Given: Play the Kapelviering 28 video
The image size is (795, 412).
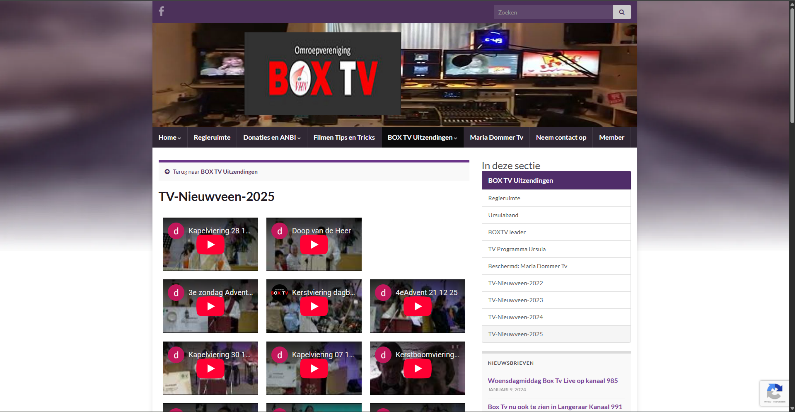Looking at the screenshot, I should [x=210, y=245].
